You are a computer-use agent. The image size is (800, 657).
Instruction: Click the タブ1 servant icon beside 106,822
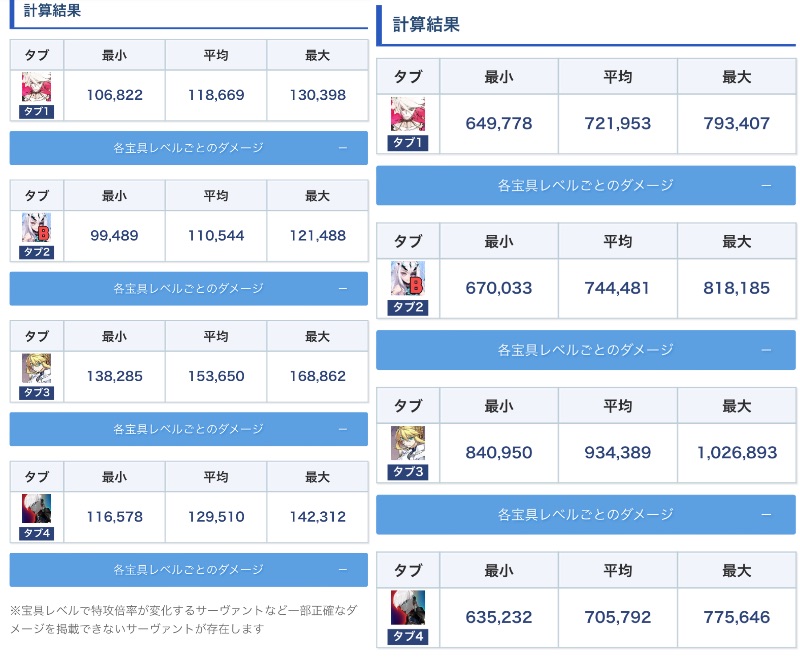(x=36, y=88)
